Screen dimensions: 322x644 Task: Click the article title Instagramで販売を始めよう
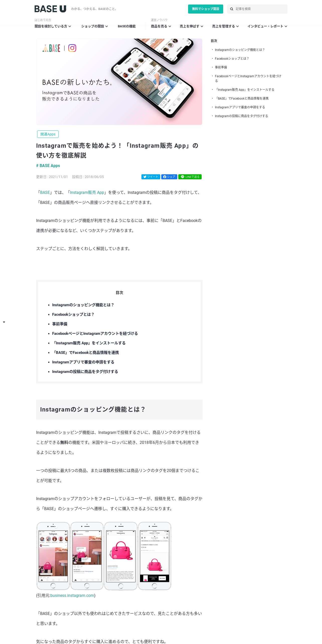(117, 150)
